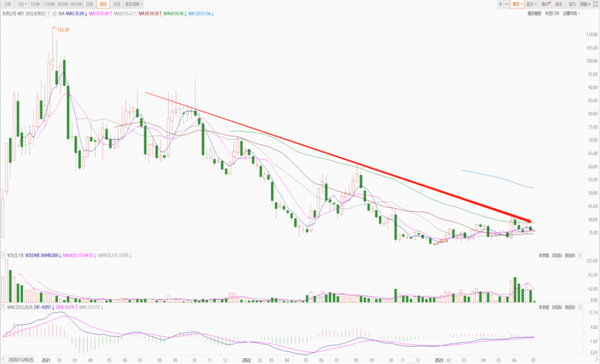Switch to 简约 simple mode

tap(572, 4)
